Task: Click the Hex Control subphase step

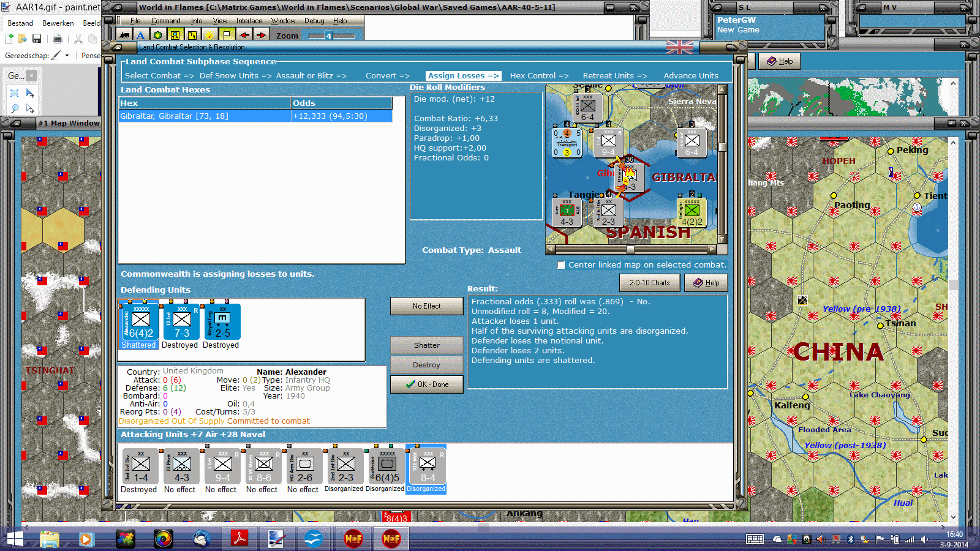Action: click(x=539, y=76)
